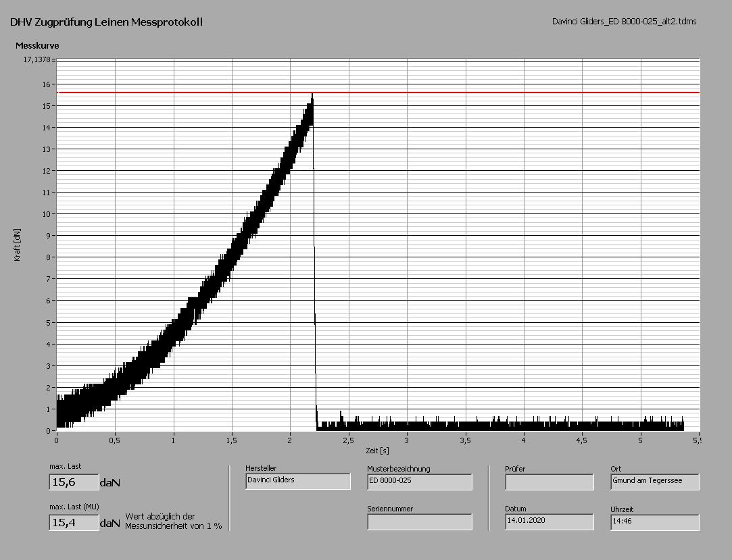Click the max. Last value field 15,6

point(74,482)
